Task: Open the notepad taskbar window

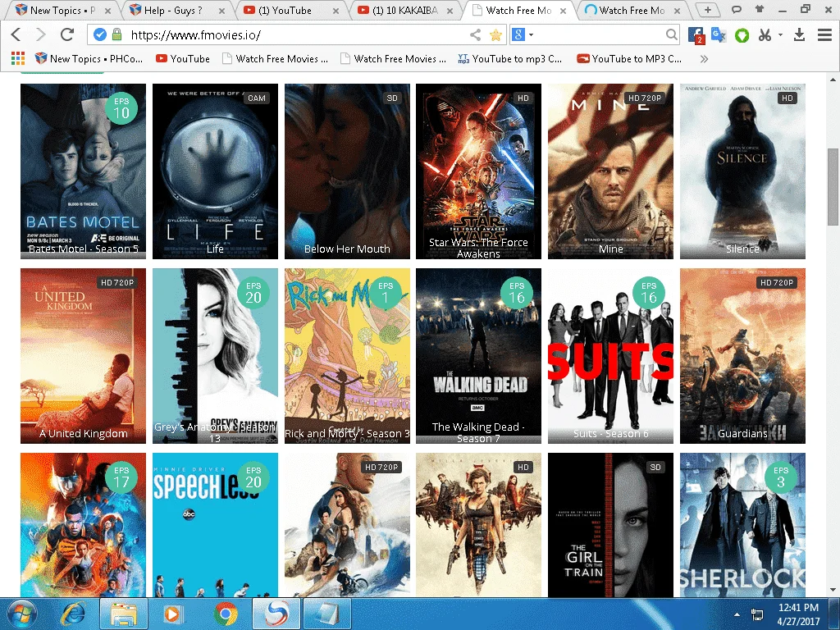Action: 326,614
